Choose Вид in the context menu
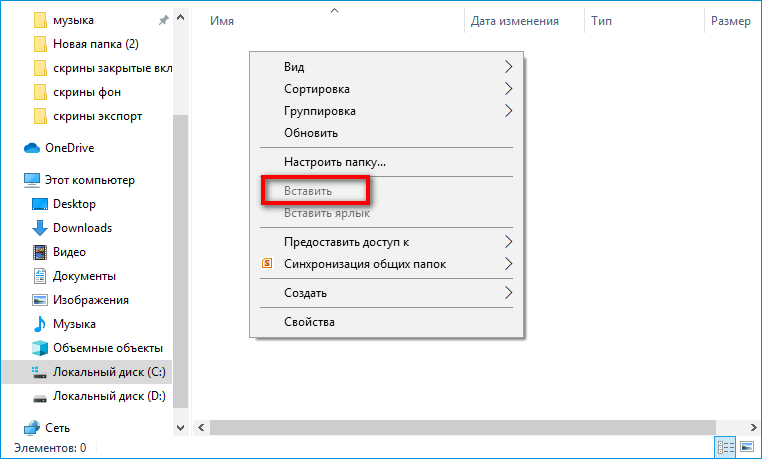 click(x=386, y=67)
